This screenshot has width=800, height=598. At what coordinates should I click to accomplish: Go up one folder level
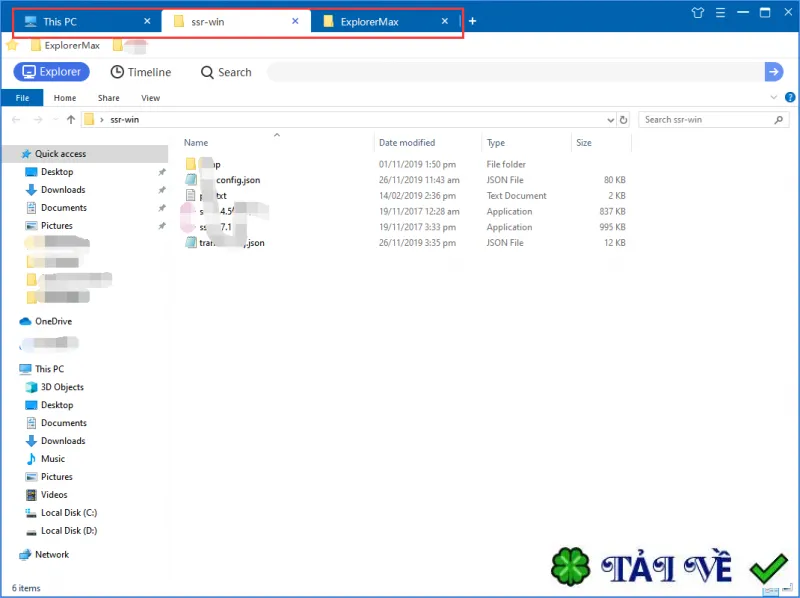(71, 119)
